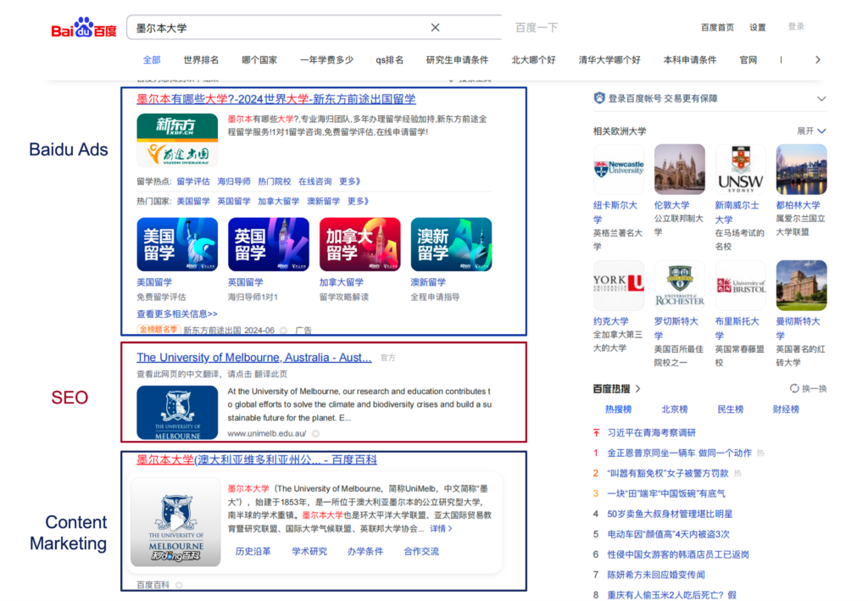The width and height of the screenshot is (868, 601).
Task: Select the qs排名 filter tab
Action: tap(390, 60)
